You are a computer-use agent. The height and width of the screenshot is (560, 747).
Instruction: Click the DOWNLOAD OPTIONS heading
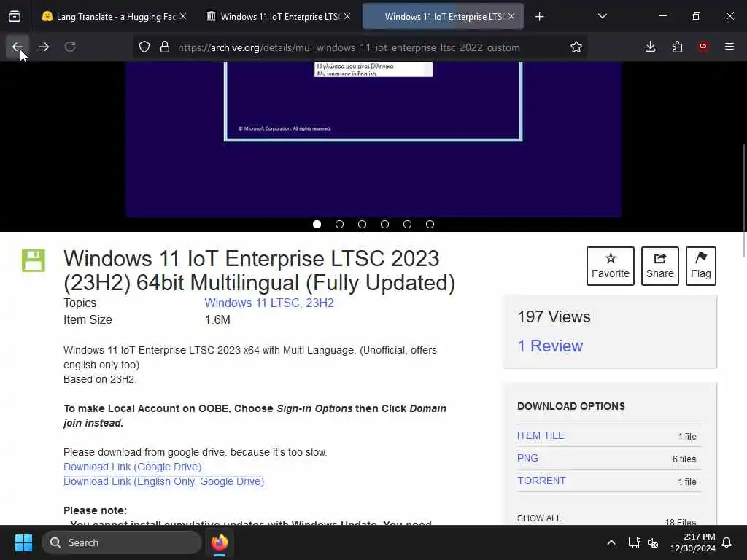tap(571, 406)
